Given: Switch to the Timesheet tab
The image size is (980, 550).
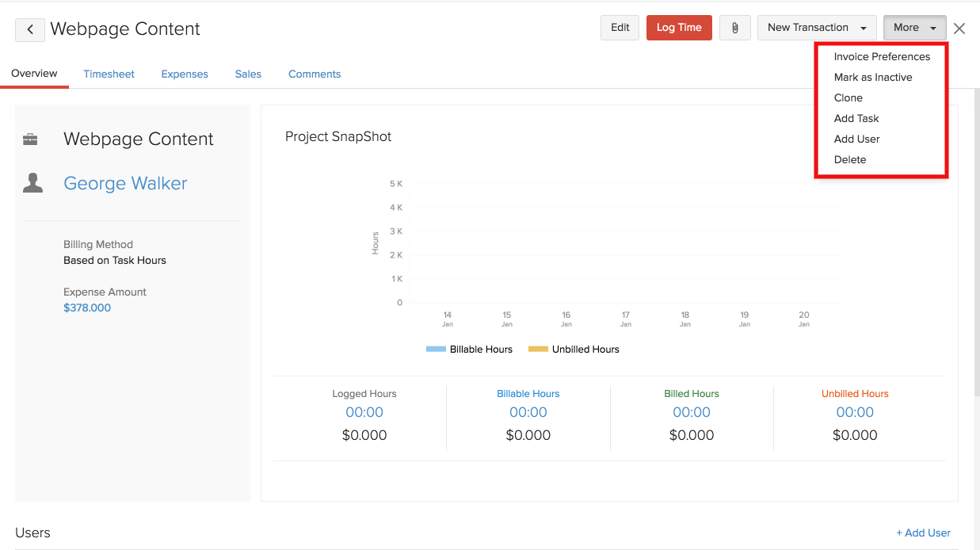Looking at the screenshot, I should coord(109,74).
